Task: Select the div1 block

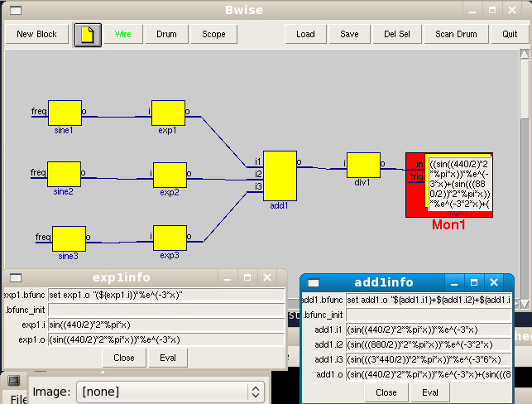Action: (x=363, y=165)
